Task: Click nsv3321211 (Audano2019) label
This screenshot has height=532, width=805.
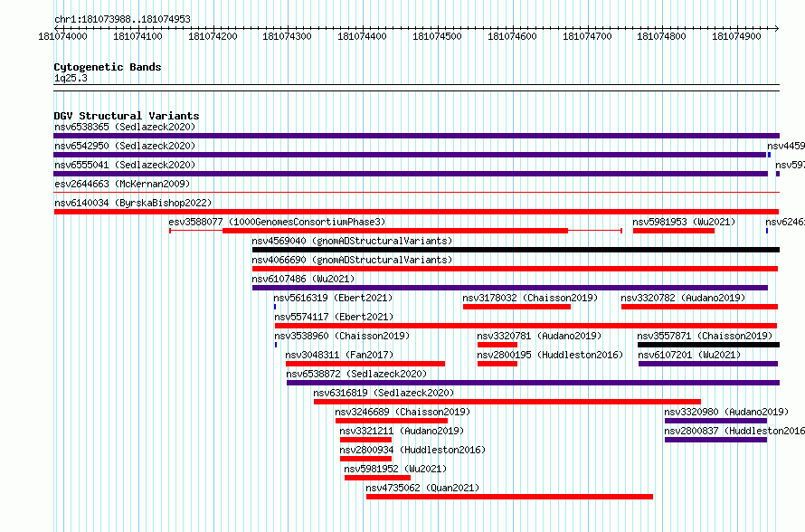Action: 402,431
